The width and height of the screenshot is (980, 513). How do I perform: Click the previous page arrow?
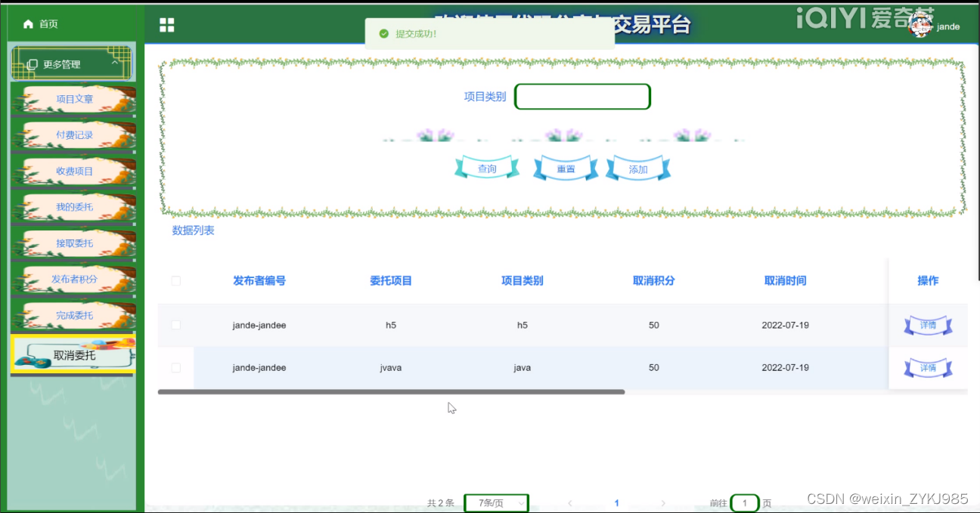[x=570, y=503]
